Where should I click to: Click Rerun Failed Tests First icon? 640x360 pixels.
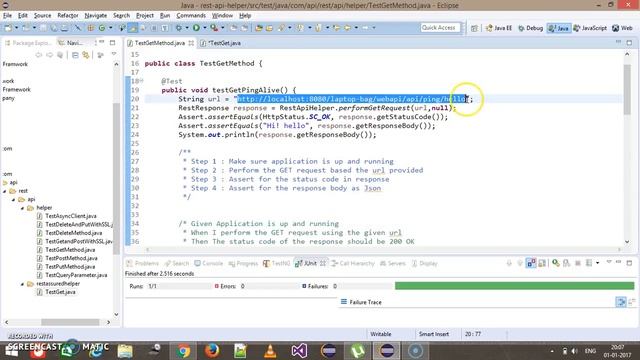[567, 263]
